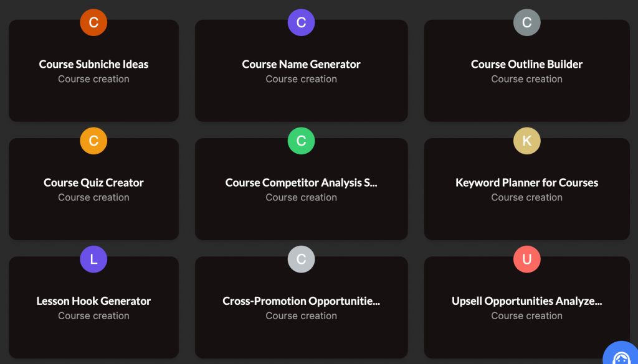This screenshot has height=364, width=638.
Task: Click the red U avatar icon
Action: [x=527, y=259]
